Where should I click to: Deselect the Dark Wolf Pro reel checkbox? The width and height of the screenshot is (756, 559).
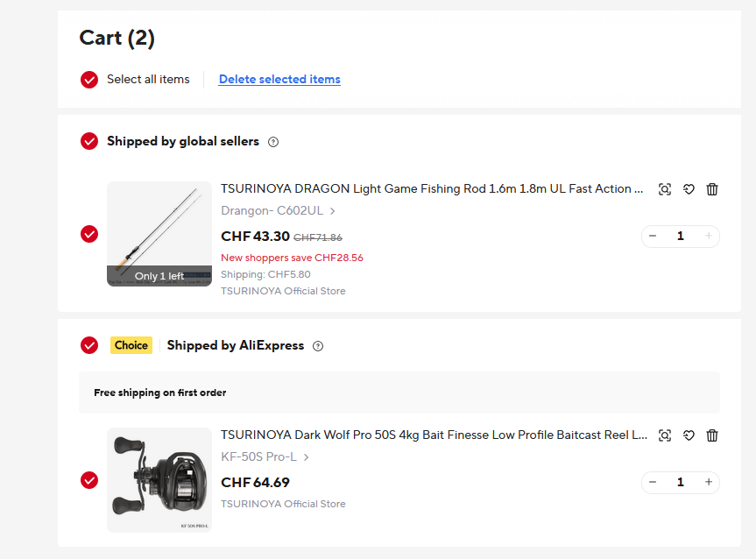pos(89,480)
